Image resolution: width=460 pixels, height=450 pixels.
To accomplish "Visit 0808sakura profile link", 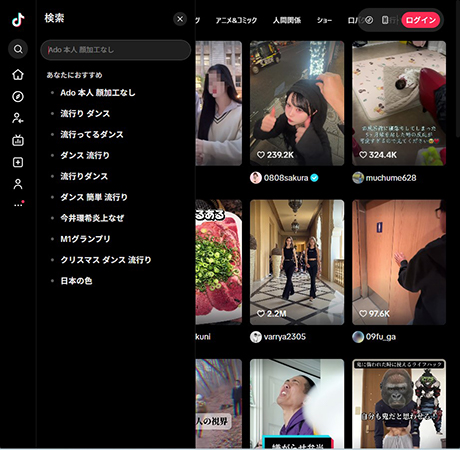I will [286, 178].
